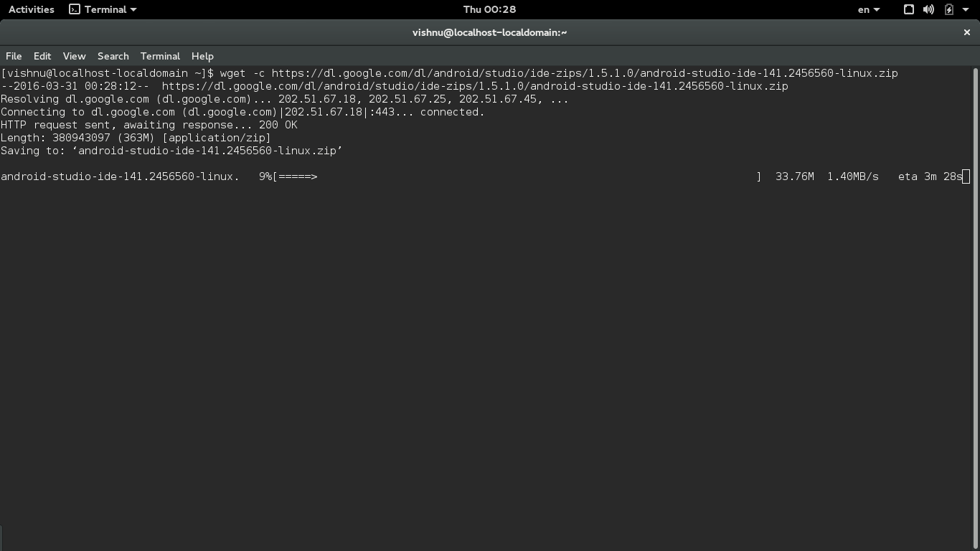Open the Edit menu
This screenshot has height=551, width=980.
[x=42, y=56]
